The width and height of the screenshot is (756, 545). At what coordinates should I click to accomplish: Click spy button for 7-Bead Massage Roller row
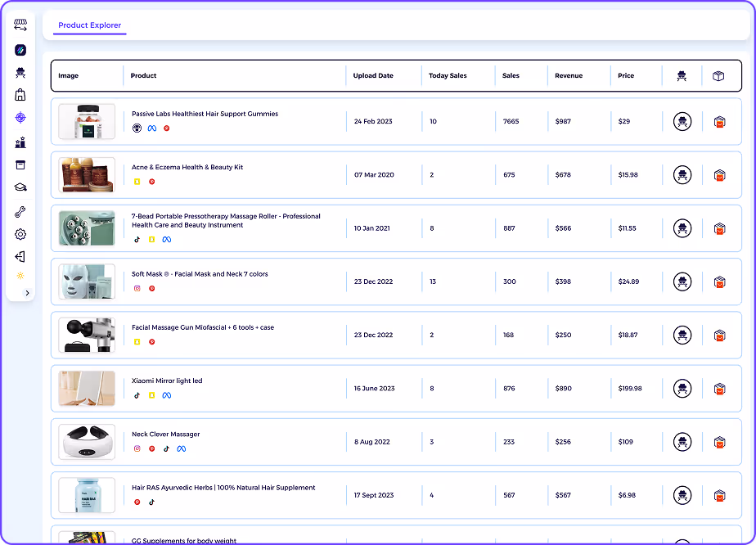pyautogui.click(x=682, y=228)
